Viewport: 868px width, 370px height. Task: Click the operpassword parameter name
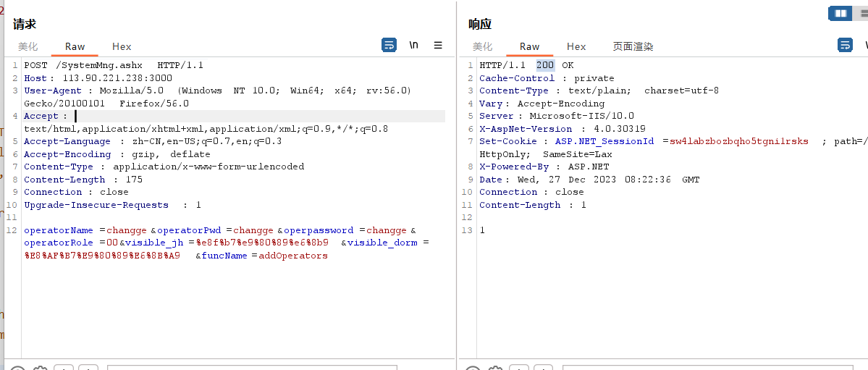(x=319, y=230)
